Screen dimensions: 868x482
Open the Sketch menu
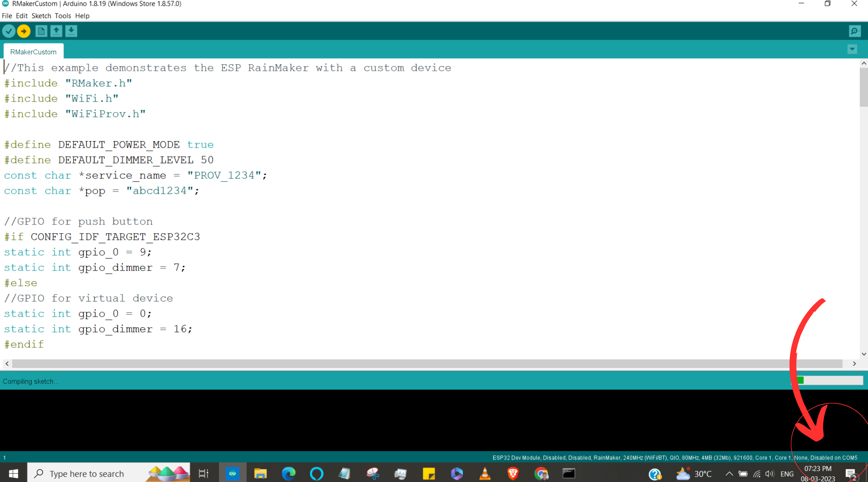(x=41, y=16)
